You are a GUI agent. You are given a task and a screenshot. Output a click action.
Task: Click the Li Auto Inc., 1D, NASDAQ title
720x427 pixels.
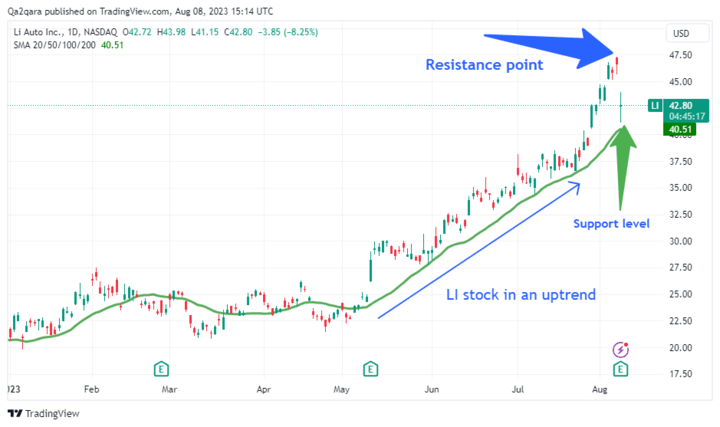coord(65,32)
